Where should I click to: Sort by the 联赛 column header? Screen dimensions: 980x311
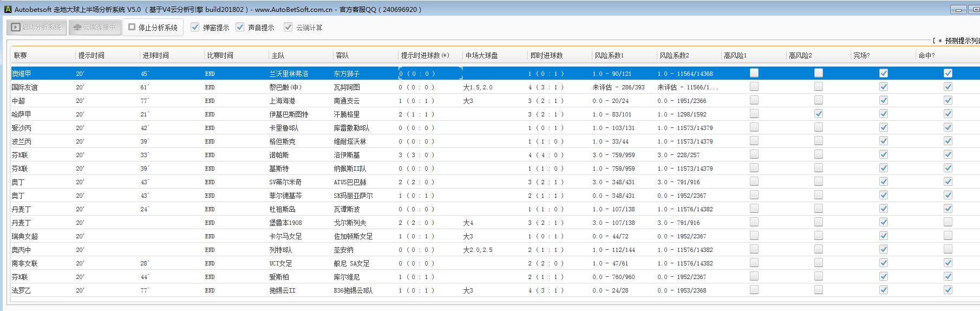pyautogui.click(x=21, y=55)
